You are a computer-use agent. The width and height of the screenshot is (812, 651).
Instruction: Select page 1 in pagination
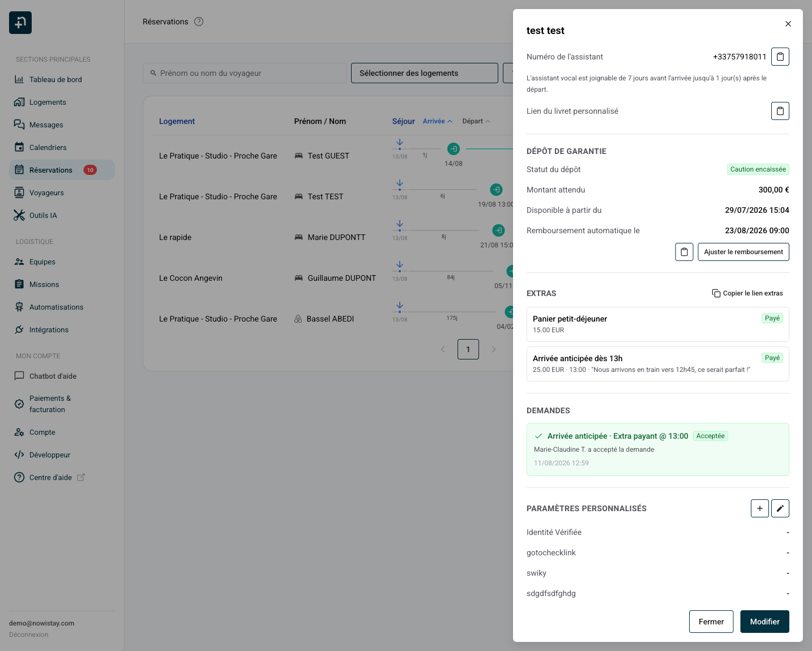pyautogui.click(x=468, y=349)
